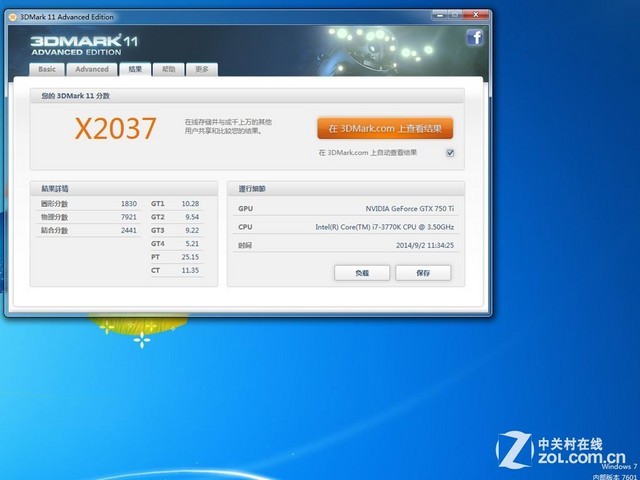Screen dimensions: 640x480
Task: Switch to the Advanced tab
Action: click(92, 69)
